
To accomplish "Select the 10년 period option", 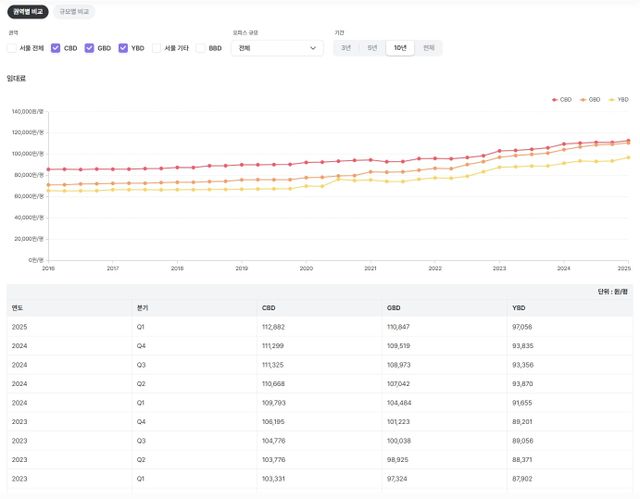I will (400, 48).
